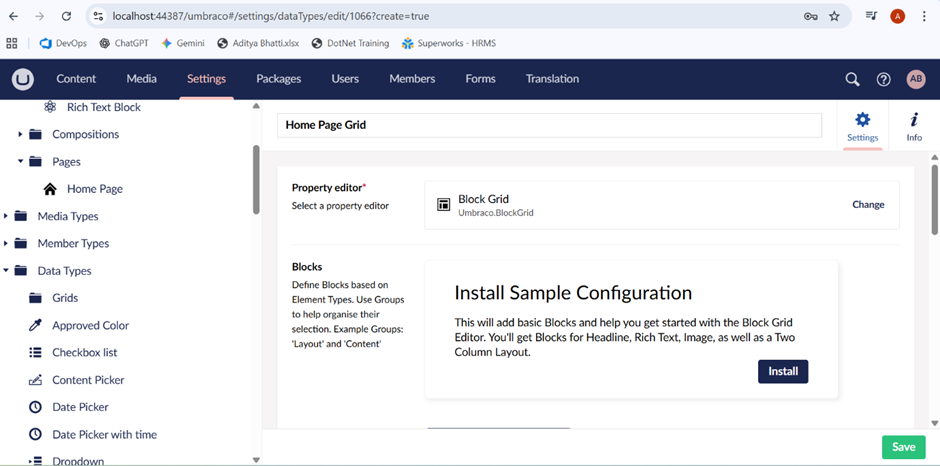Open the Content section
940x466 pixels.
coord(76,79)
